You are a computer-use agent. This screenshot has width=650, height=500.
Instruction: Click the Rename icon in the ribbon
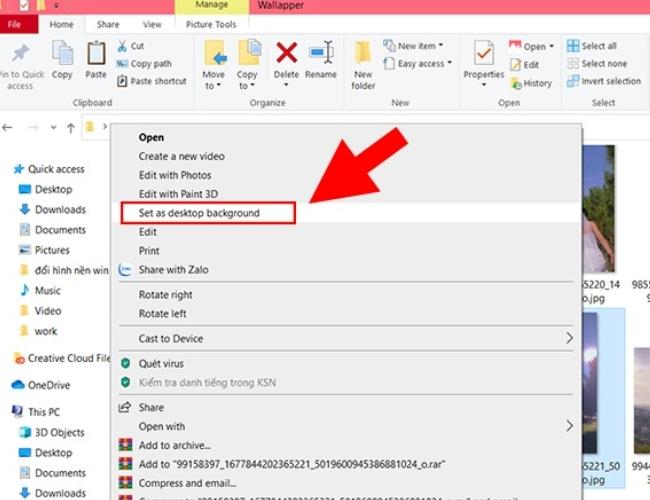(x=321, y=53)
